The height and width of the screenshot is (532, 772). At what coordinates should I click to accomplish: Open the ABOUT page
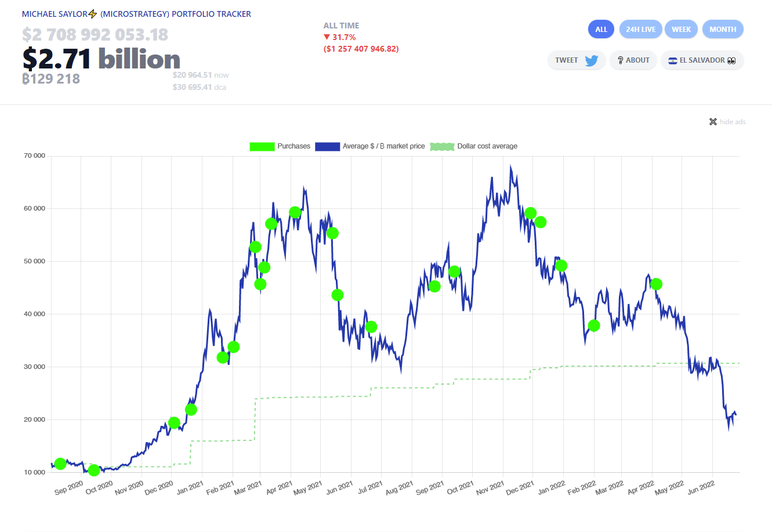tap(633, 60)
